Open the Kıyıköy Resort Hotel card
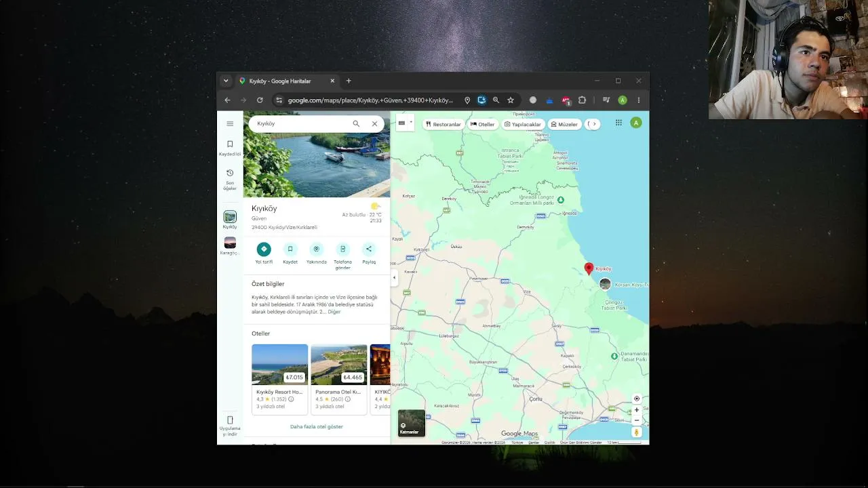 coord(279,378)
